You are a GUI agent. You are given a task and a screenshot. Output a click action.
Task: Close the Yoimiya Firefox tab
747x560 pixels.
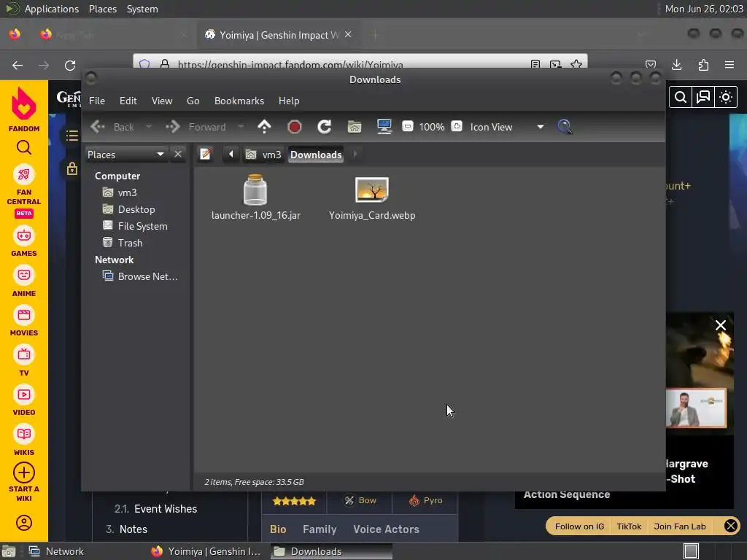pos(348,35)
